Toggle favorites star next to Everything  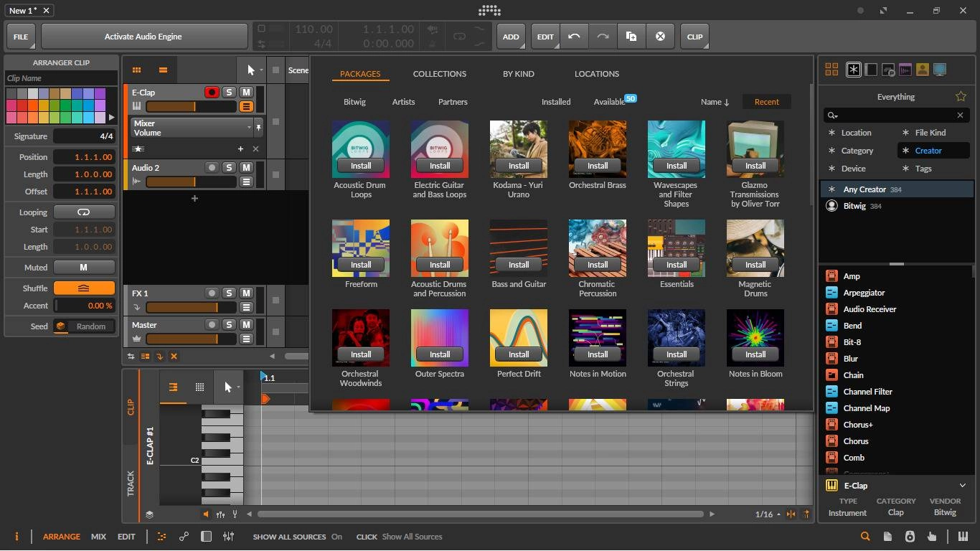point(961,97)
